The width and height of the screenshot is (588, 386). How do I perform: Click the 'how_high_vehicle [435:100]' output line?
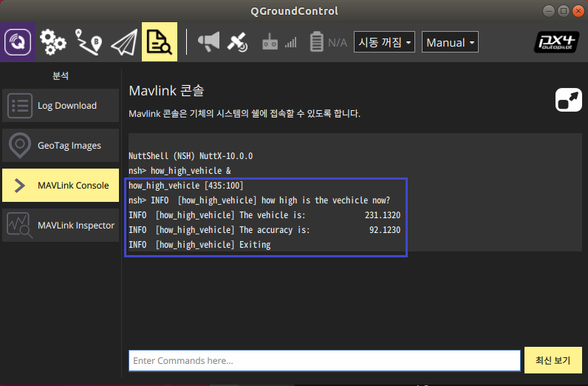(185, 186)
